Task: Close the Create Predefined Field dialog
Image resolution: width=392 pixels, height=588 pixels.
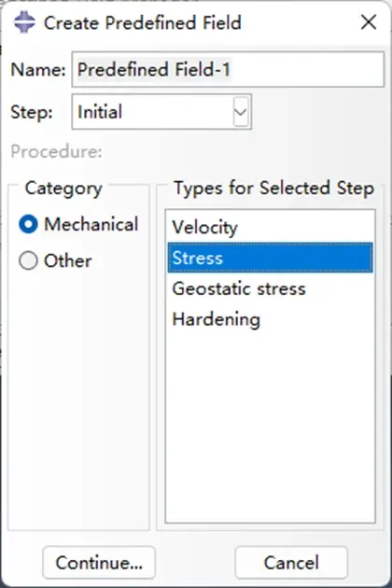Action: click(x=369, y=22)
